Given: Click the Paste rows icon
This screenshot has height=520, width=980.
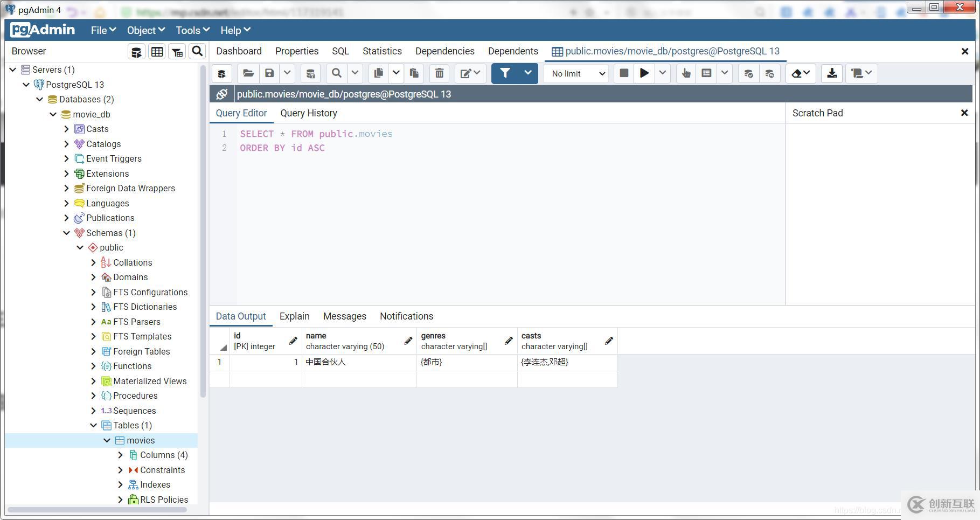Looking at the screenshot, I should (x=414, y=73).
